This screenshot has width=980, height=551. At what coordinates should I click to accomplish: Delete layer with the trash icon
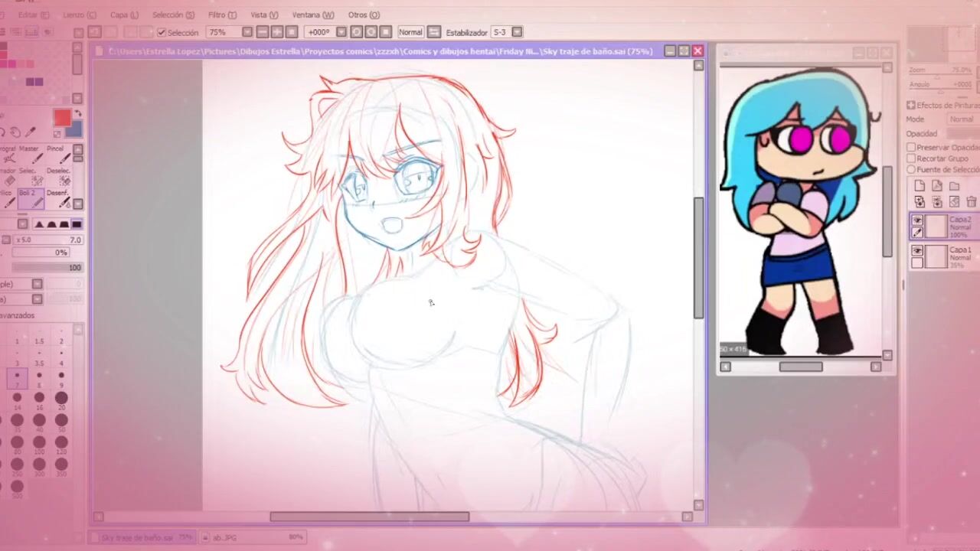(x=971, y=202)
